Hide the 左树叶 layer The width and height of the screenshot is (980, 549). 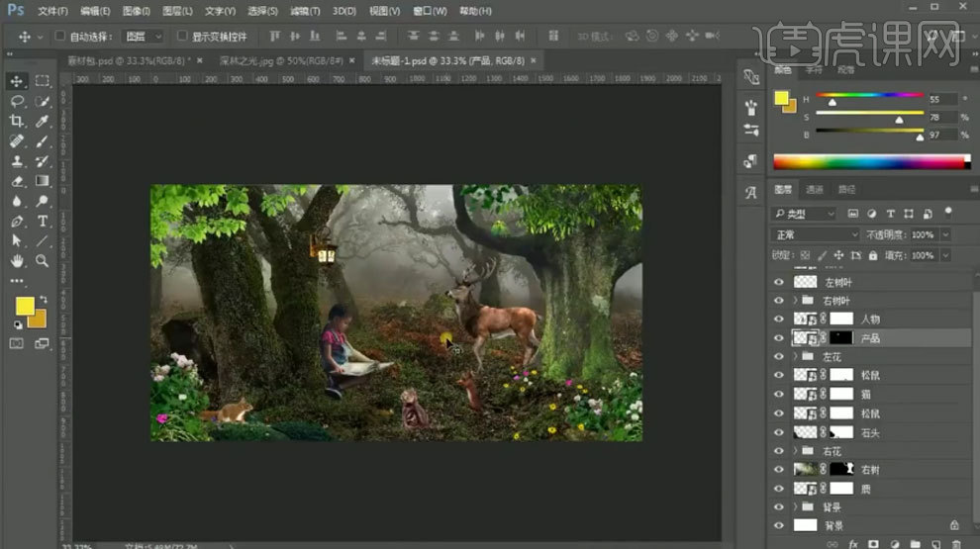point(779,282)
